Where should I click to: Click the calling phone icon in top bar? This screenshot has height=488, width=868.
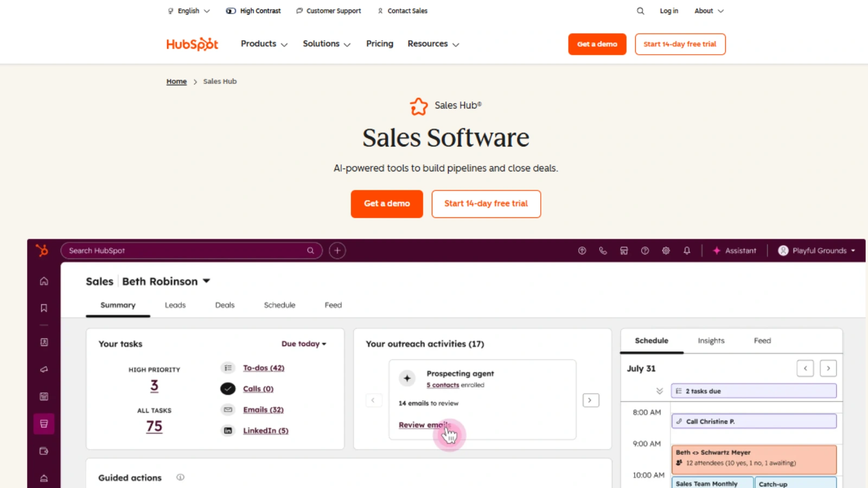tap(603, 251)
